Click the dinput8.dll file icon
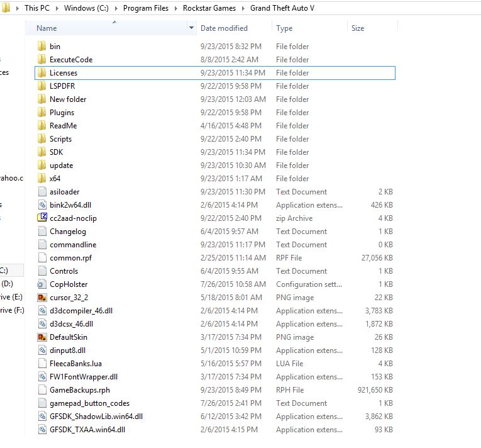 (x=42, y=350)
